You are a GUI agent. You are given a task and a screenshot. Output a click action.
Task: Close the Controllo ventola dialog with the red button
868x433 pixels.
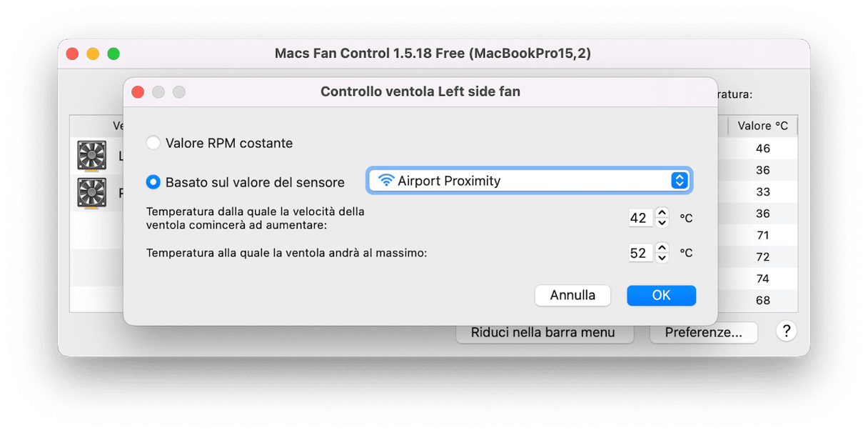click(x=138, y=91)
